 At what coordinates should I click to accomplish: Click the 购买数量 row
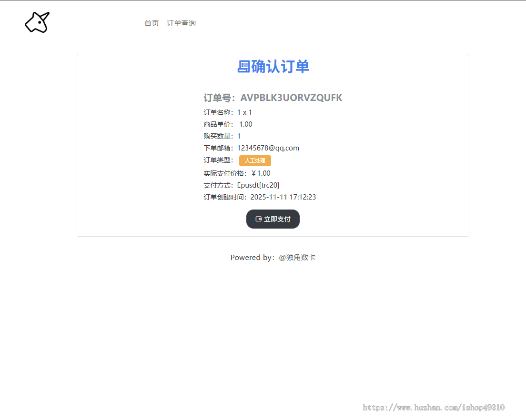(222, 136)
